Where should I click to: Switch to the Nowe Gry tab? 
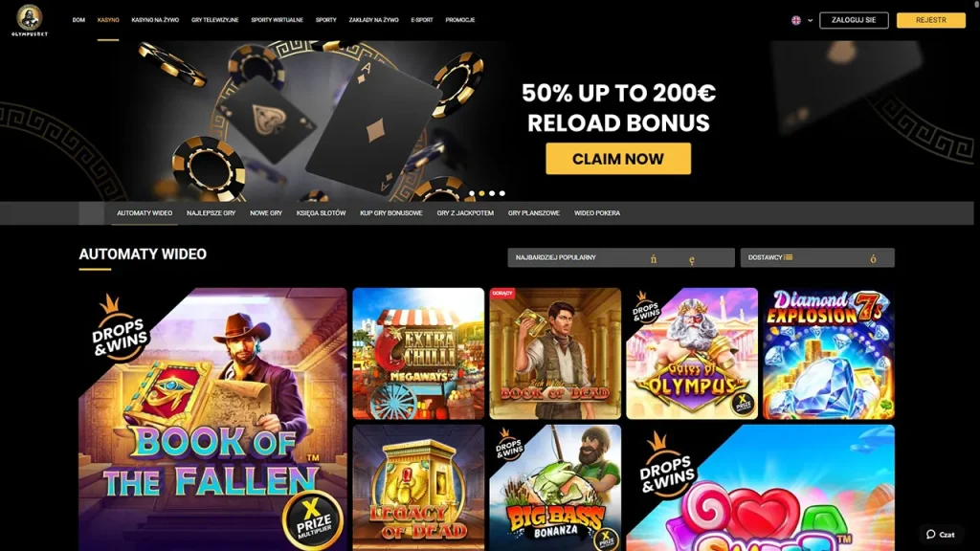(x=266, y=213)
